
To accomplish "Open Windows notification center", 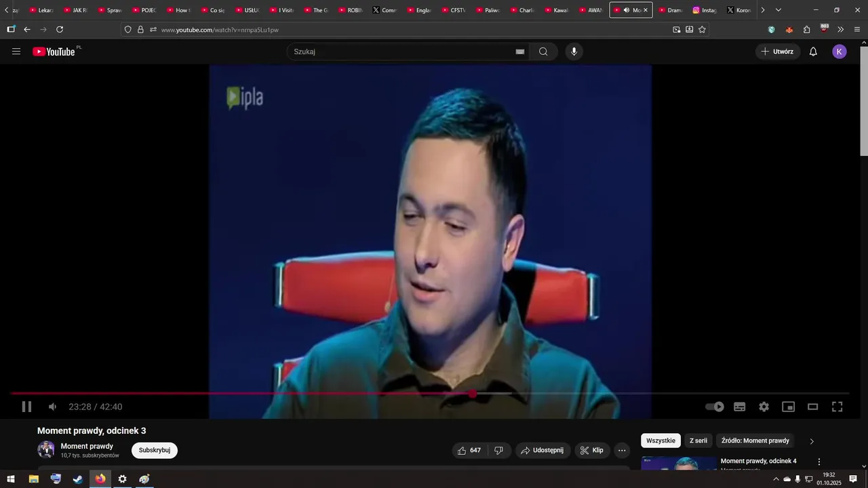I will [x=853, y=479].
